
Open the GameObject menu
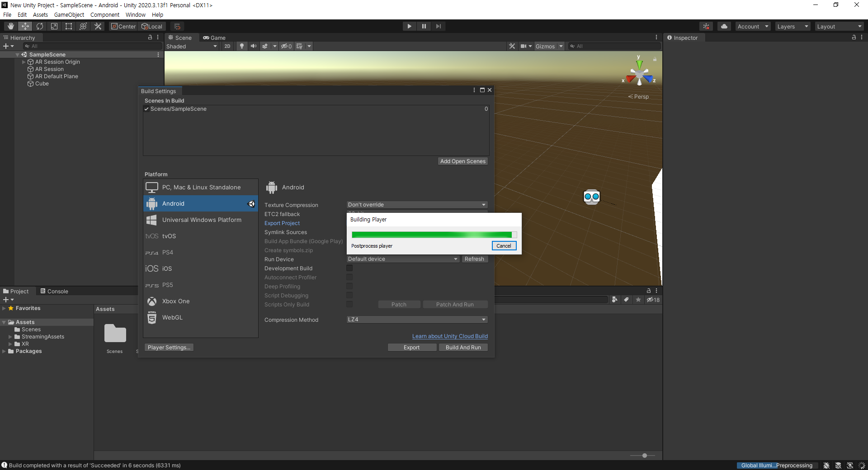click(69, 14)
